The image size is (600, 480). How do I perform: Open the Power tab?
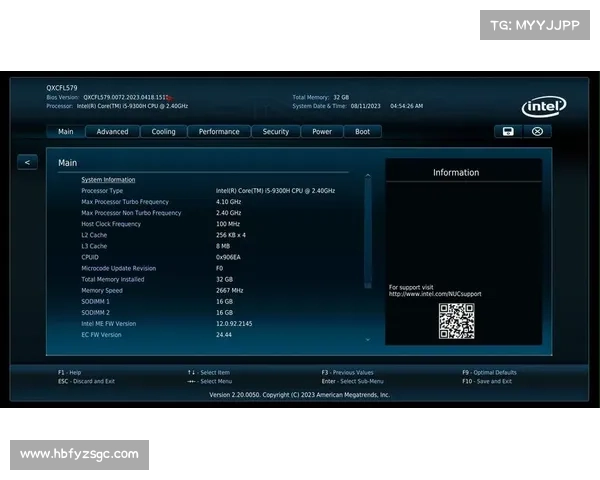point(322,132)
